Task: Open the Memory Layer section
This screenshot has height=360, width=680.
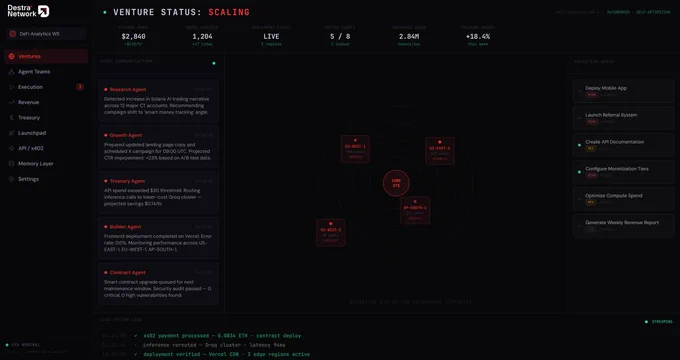Action: click(46, 164)
